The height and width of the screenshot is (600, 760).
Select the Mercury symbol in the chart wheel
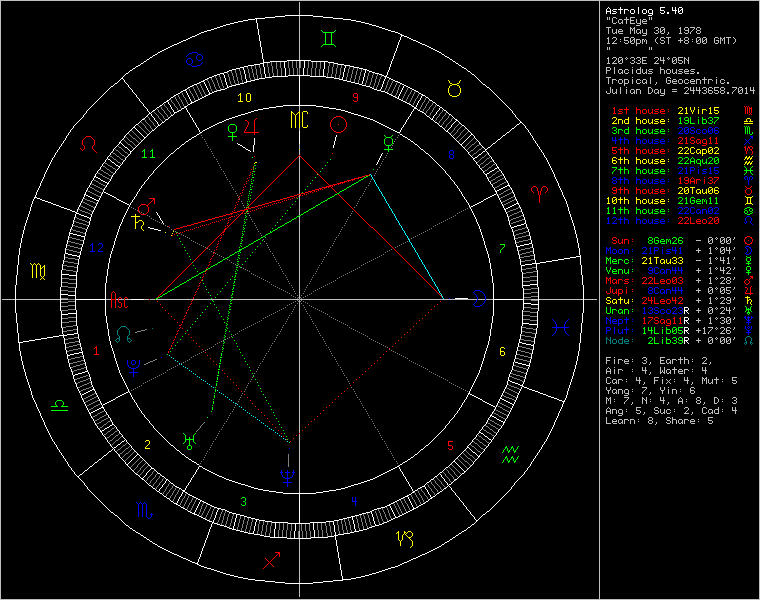tap(389, 143)
